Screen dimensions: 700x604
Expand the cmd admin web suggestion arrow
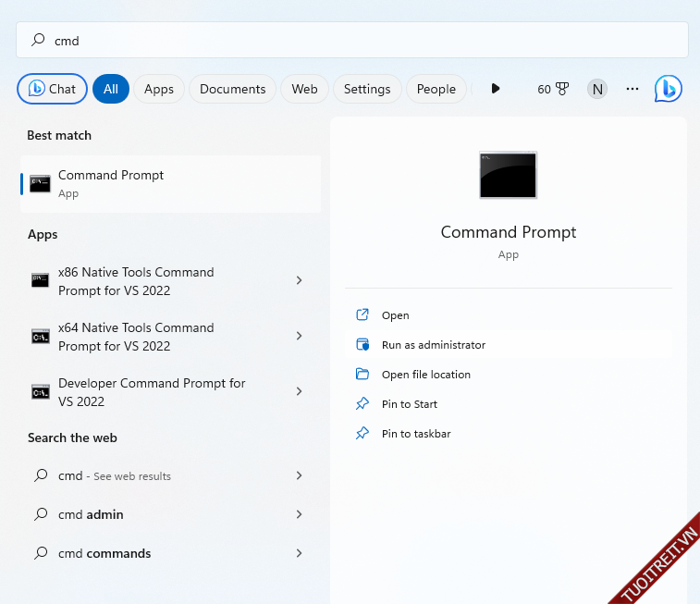(299, 514)
